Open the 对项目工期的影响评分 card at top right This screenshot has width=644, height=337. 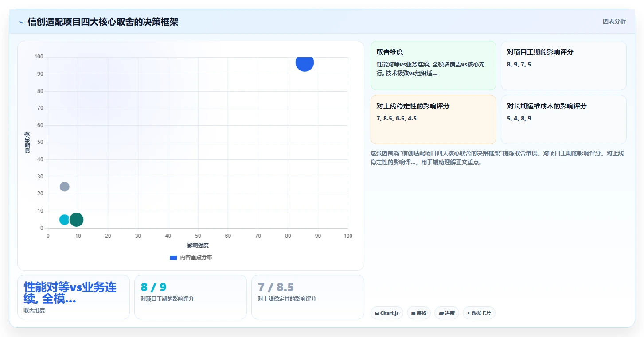click(563, 66)
